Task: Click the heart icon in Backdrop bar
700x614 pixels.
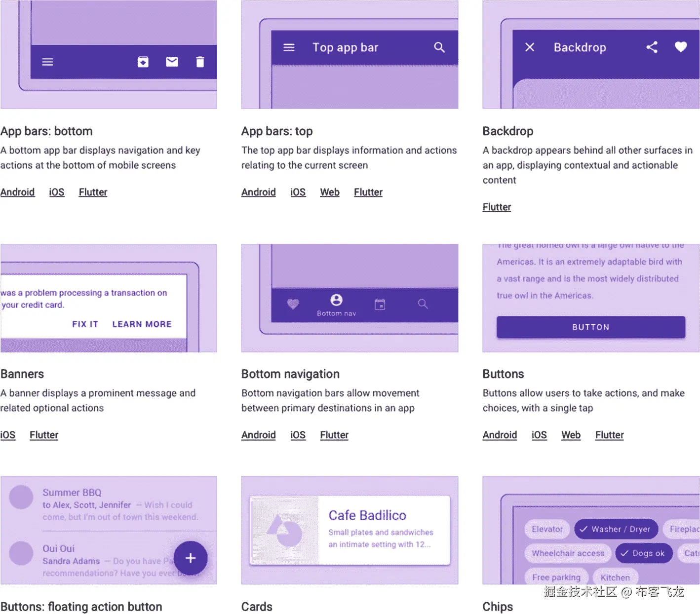Action: [681, 47]
